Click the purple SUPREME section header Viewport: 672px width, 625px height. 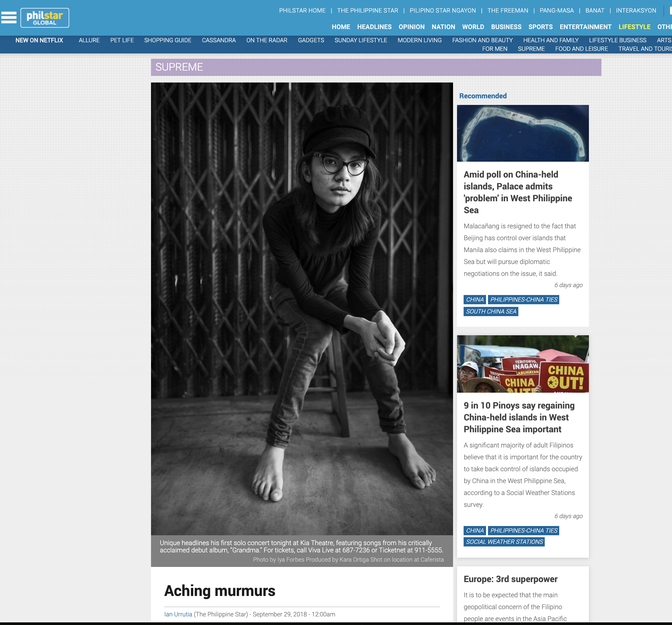coord(376,67)
